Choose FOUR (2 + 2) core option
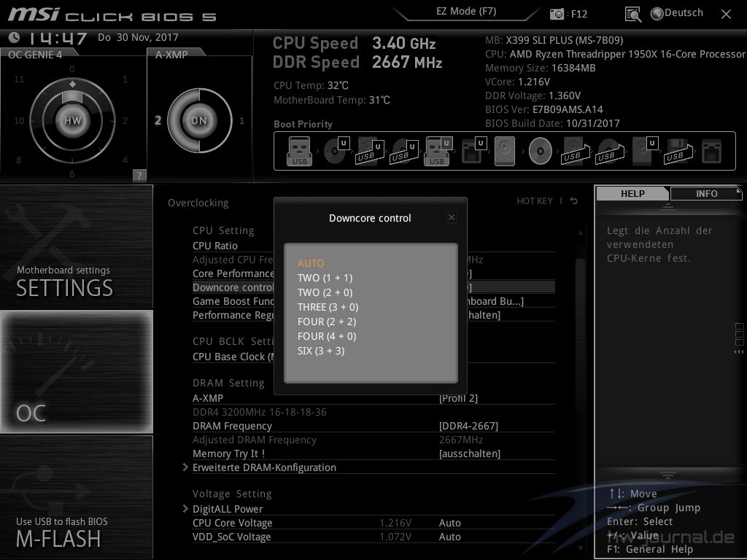 (x=327, y=322)
